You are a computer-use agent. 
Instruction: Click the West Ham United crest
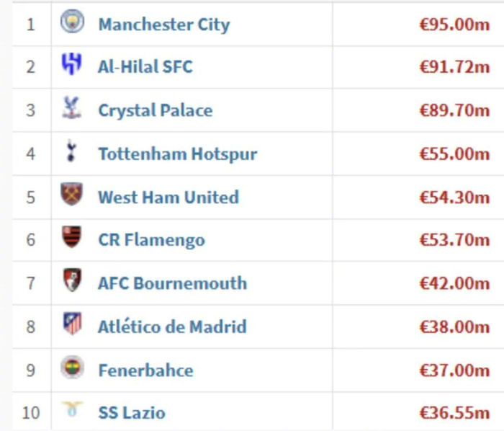72,196
